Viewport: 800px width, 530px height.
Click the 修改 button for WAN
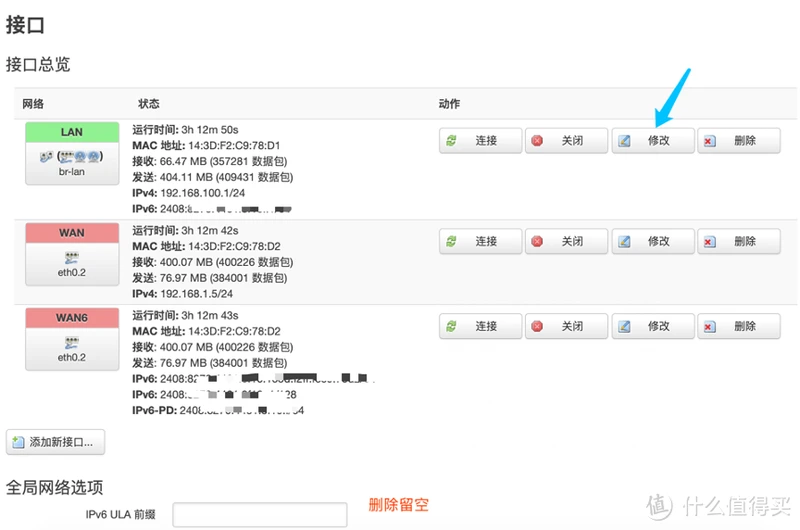tap(653, 241)
